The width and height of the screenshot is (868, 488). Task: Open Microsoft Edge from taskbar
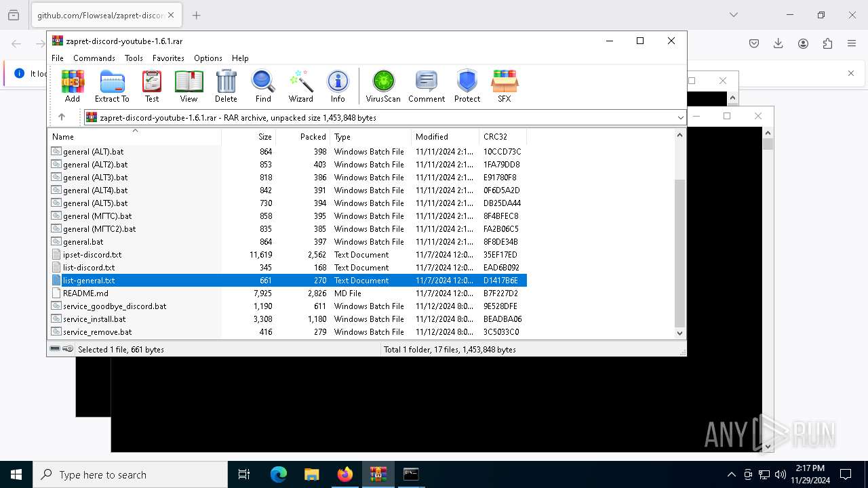(279, 474)
